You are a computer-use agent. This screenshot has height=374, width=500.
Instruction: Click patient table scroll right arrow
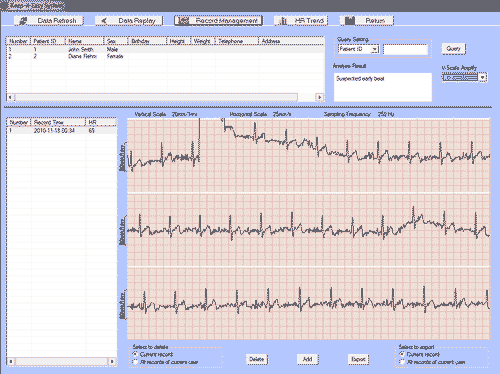coord(319,97)
